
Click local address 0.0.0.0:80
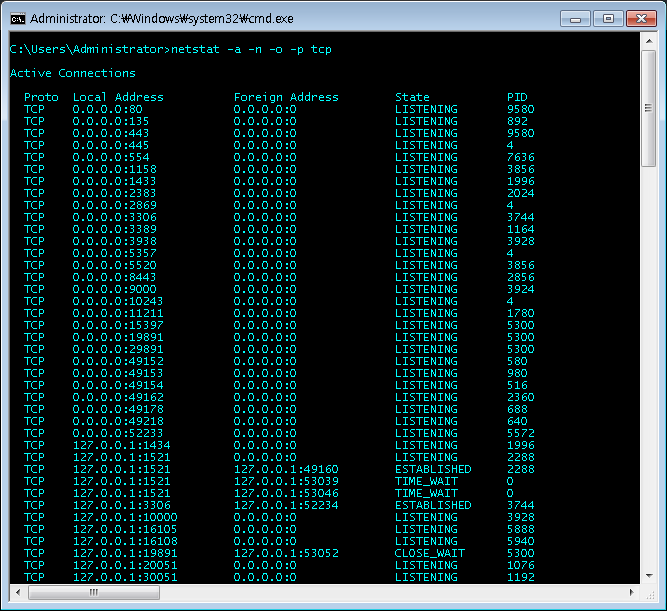tap(107, 109)
